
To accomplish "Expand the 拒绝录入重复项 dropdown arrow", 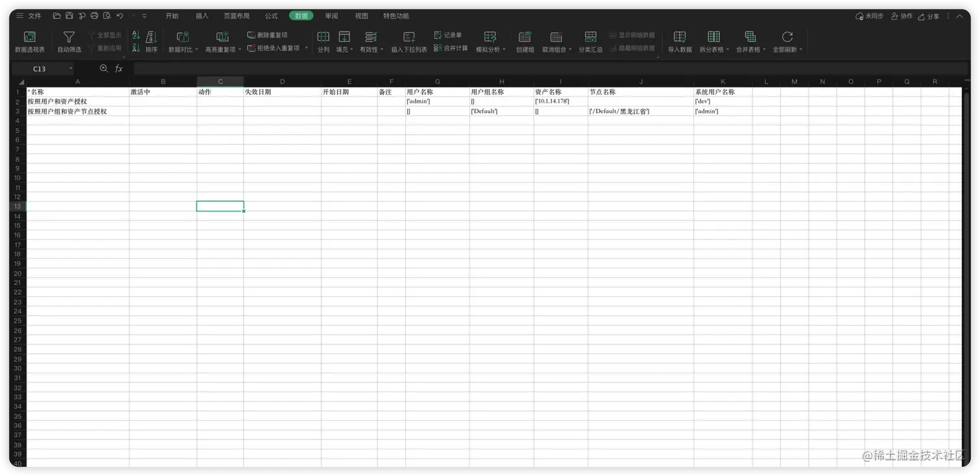I will pyautogui.click(x=307, y=48).
